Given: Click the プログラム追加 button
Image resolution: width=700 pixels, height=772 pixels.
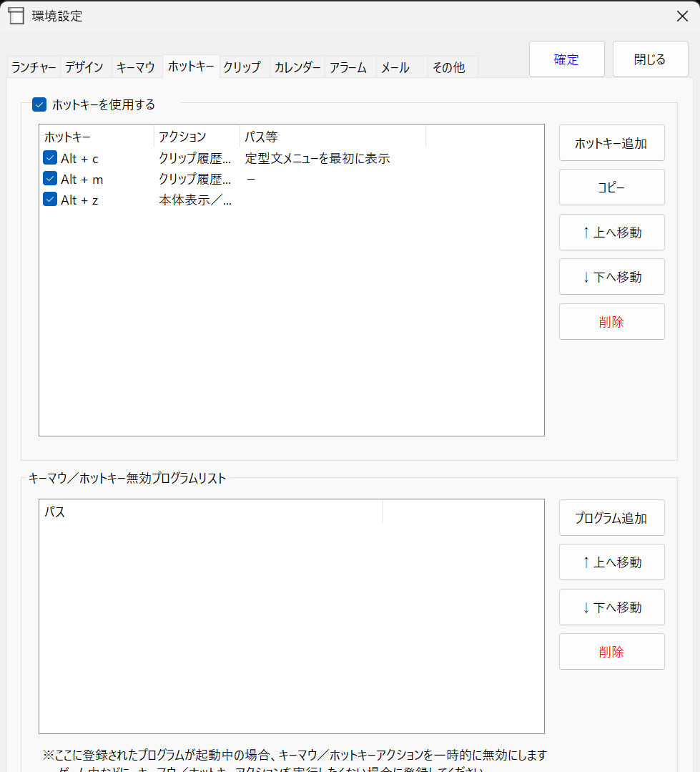Looking at the screenshot, I should pos(611,518).
